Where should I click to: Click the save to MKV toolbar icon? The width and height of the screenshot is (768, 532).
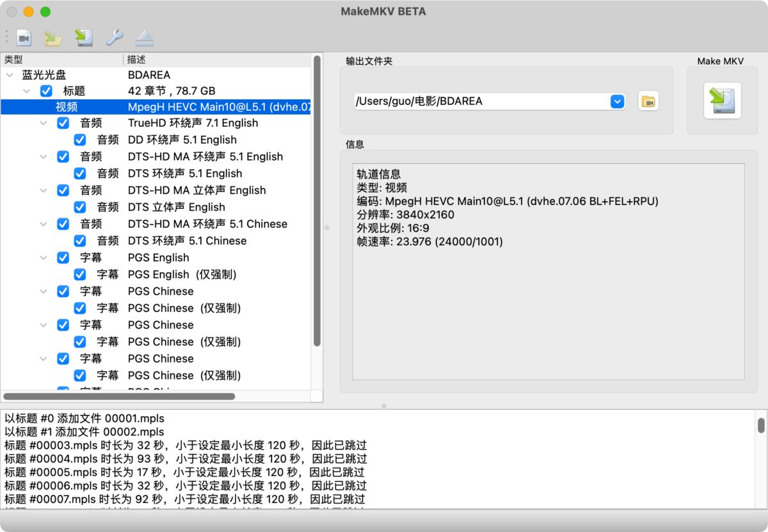click(84, 38)
